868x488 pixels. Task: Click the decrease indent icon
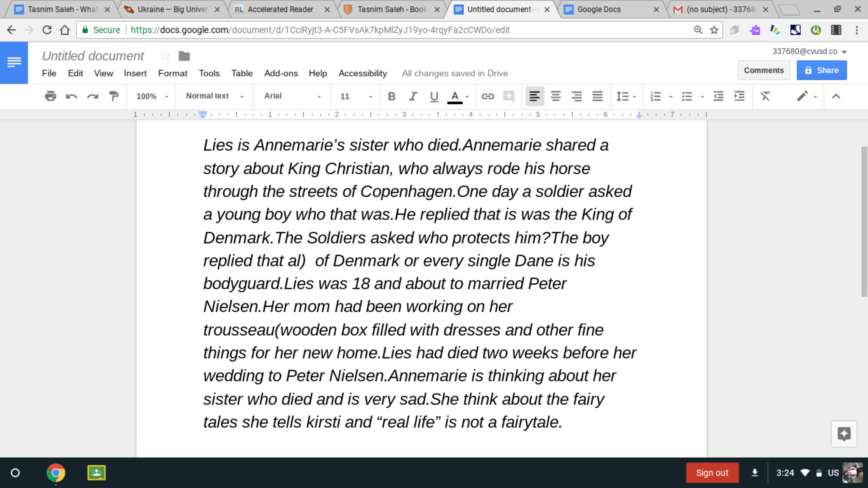(x=718, y=96)
